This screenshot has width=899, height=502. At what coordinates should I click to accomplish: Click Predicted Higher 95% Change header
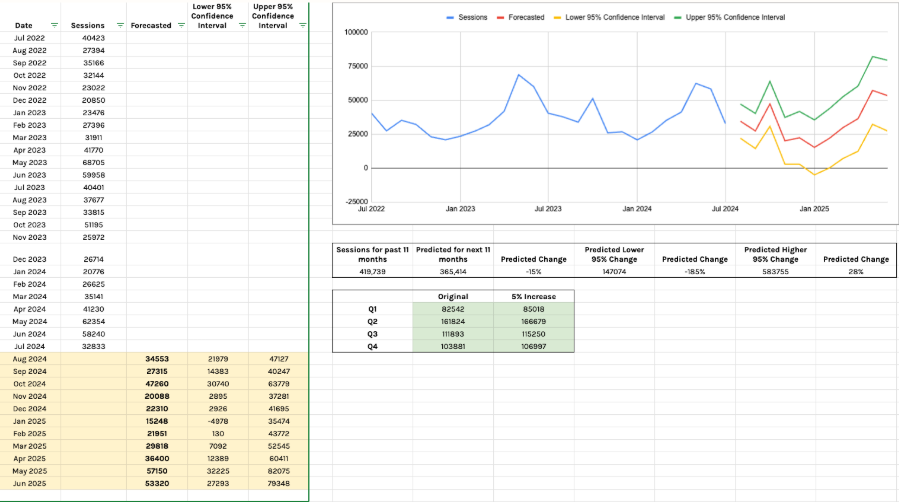pos(775,254)
